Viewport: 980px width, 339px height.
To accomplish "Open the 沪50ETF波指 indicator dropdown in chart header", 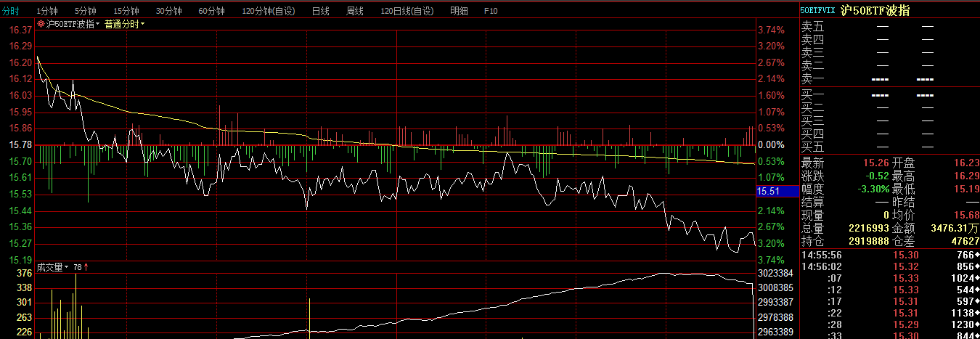I will (x=73, y=24).
